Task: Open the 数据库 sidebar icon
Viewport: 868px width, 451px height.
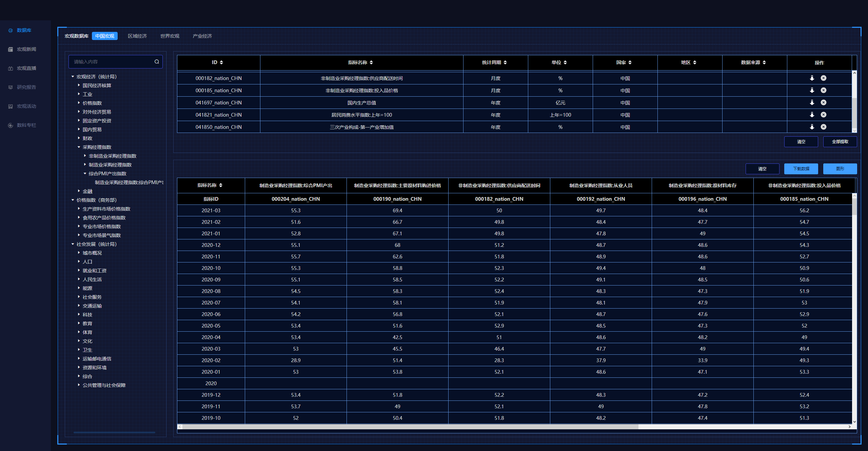Action: click(x=11, y=31)
